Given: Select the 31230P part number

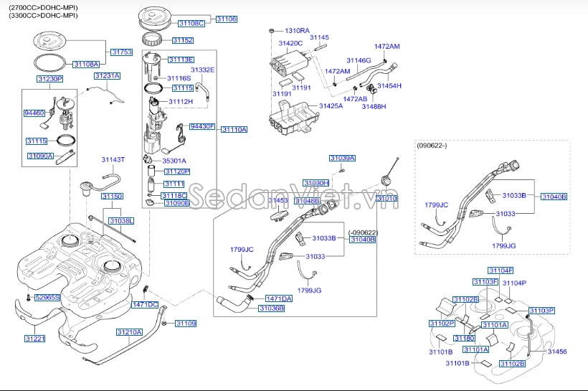Looking at the screenshot, I should [x=50, y=78].
